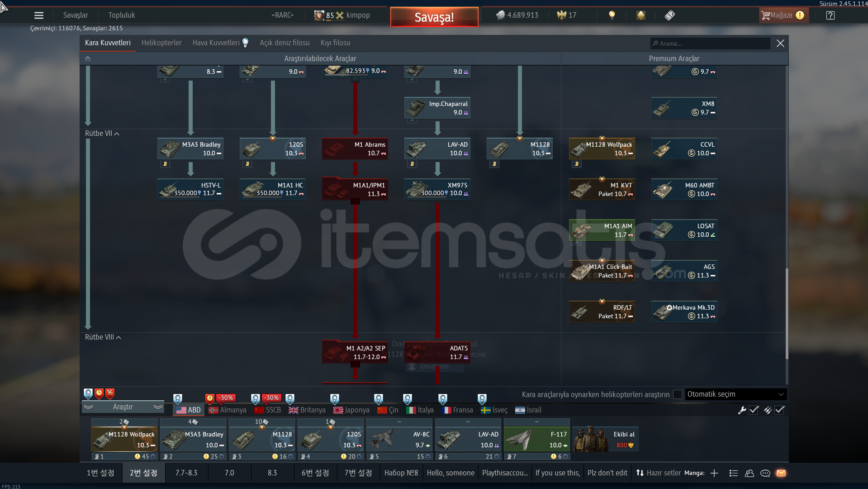
Task: Open the Savaşlar menu
Action: (x=76, y=15)
